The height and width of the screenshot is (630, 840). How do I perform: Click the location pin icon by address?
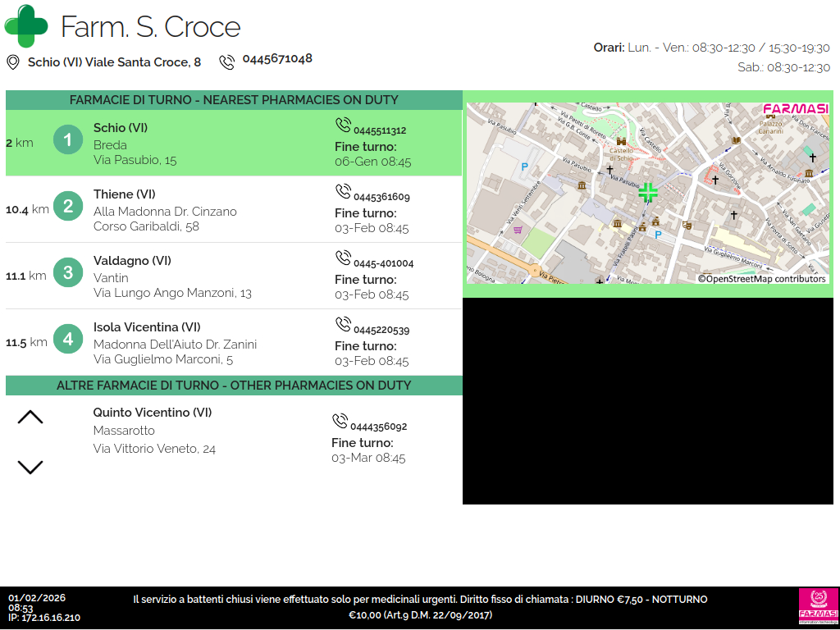[x=13, y=62]
